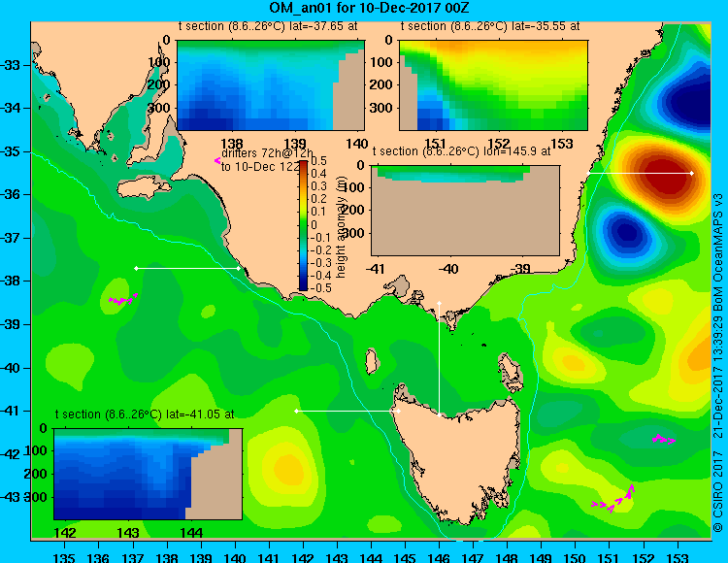The width and height of the screenshot is (728, 563).
Task: Click longitude label 152 under the top-right inset
Action: click(x=499, y=144)
